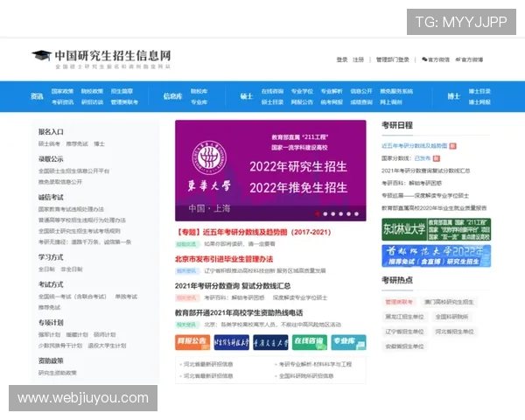Open the 博士 main nav section

453,96
